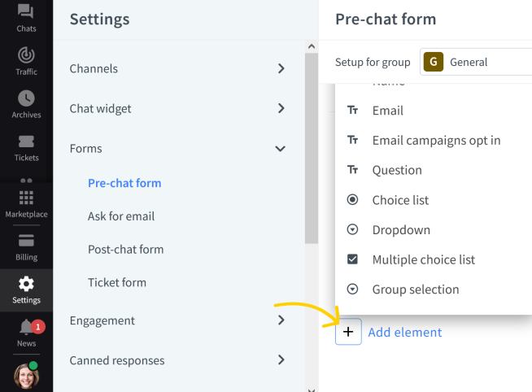The image size is (532, 392).
Task: Click the plus Add element button
Action: [x=348, y=332]
